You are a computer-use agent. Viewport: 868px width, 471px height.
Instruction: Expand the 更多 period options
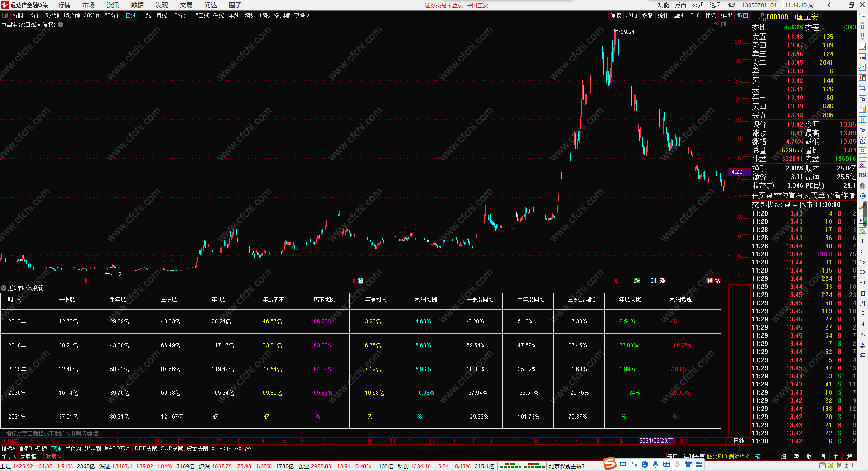[302, 15]
